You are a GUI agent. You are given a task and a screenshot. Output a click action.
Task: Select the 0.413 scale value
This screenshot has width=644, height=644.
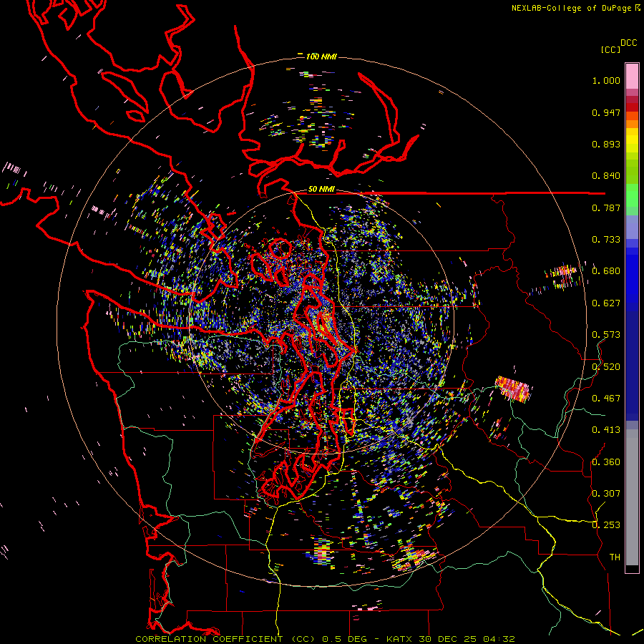(606, 430)
